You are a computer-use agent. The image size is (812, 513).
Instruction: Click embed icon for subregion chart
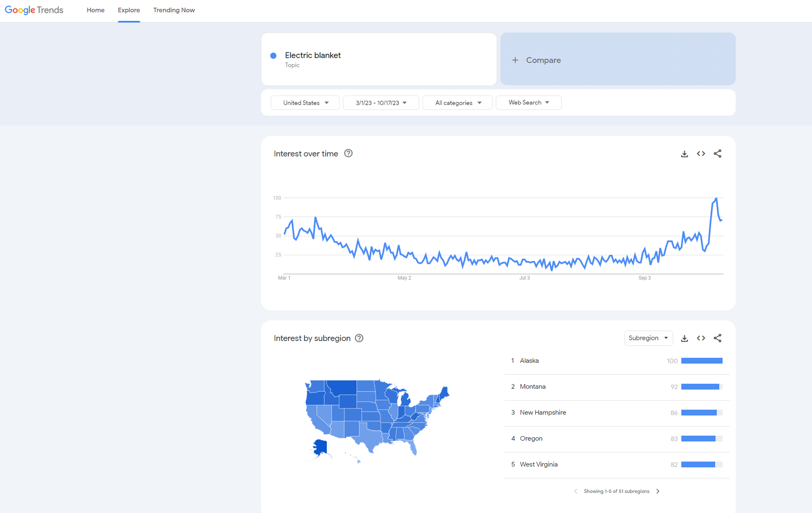(701, 338)
